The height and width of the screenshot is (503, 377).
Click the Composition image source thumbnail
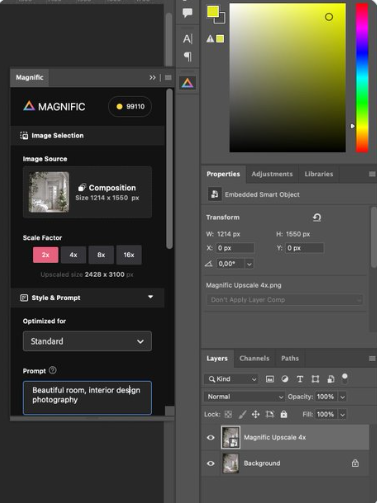coord(49,192)
